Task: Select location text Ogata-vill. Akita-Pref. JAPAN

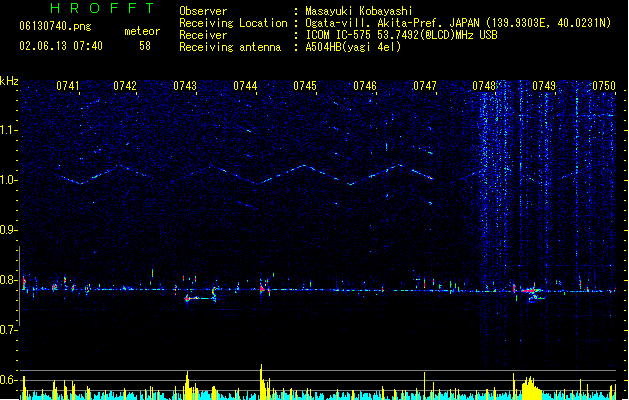Action: 392,23
